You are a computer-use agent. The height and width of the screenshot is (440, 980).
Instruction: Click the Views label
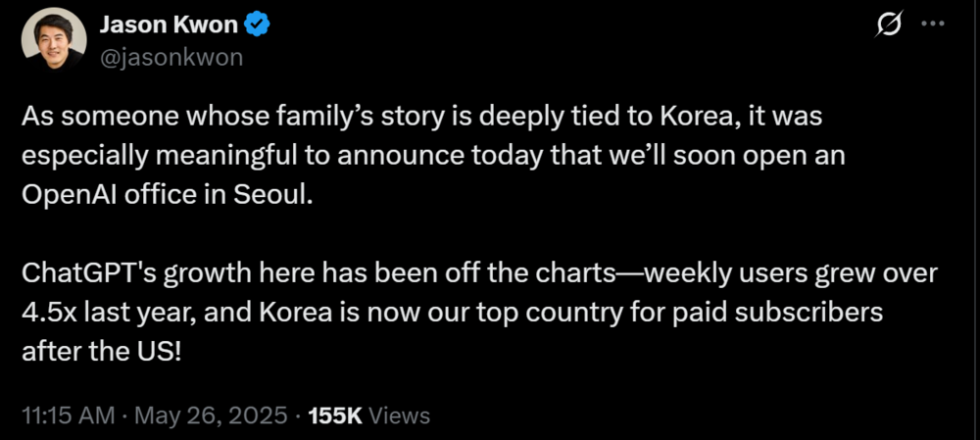pos(400,416)
